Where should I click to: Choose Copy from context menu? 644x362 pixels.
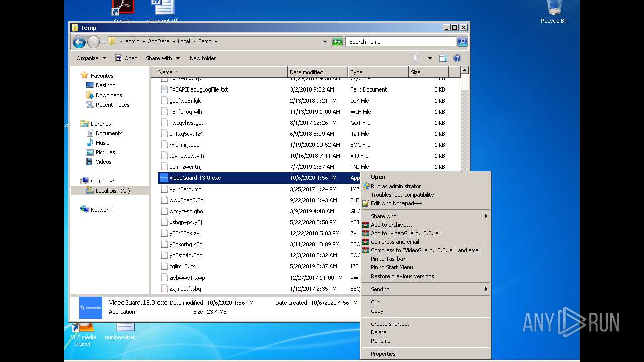[x=426, y=311]
